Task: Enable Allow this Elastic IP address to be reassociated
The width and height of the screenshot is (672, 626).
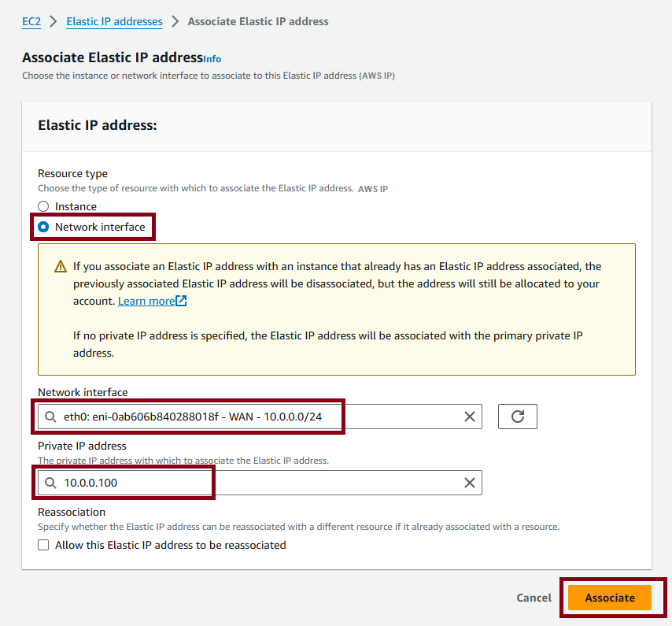Action: click(43, 545)
